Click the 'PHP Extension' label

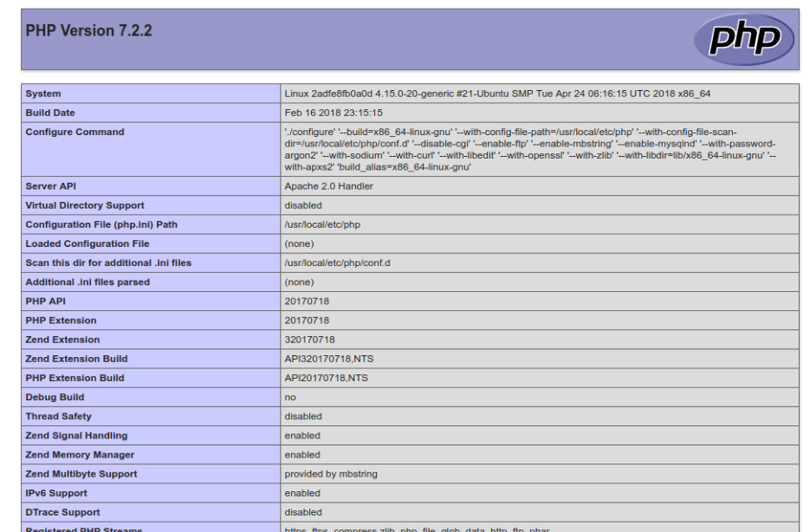click(61, 321)
